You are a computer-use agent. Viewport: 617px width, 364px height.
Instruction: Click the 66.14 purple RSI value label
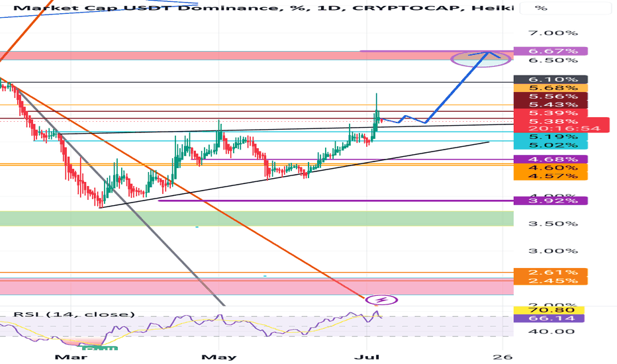[549, 318]
